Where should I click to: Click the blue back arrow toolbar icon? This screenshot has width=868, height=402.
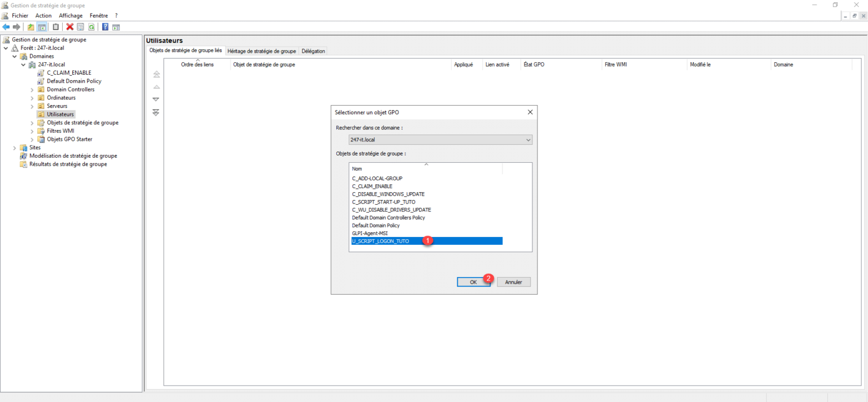pyautogui.click(x=6, y=27)
